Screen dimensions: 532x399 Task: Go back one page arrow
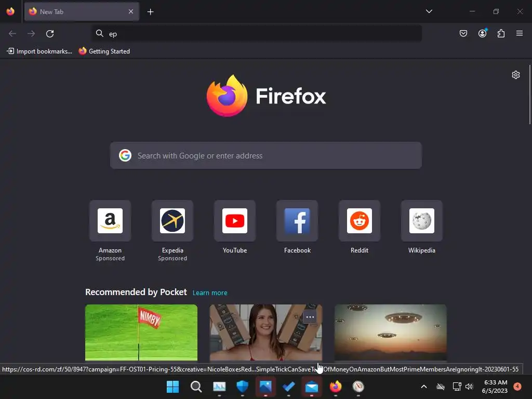point(12,34)
